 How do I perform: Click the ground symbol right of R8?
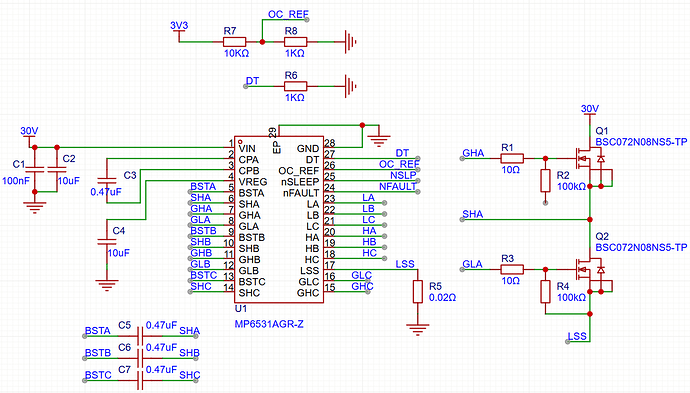[x=350, y=42]
